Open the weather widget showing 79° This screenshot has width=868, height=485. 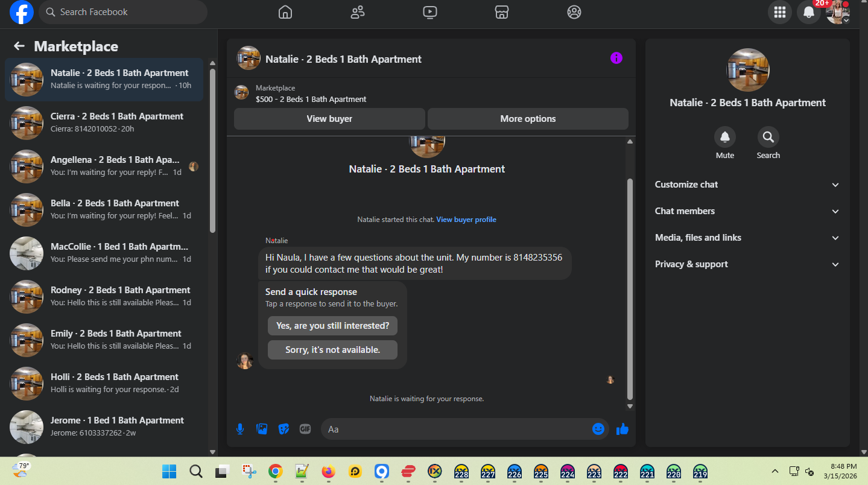[21, 470]
